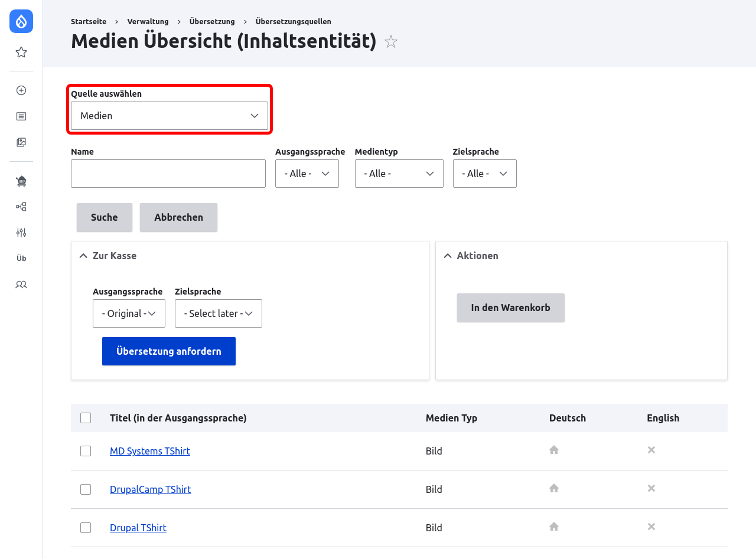The width and height of the screenshot is (756, 559).
Task: Check the MD Systems TShirt row checkbox
Action: click(86, 451)
